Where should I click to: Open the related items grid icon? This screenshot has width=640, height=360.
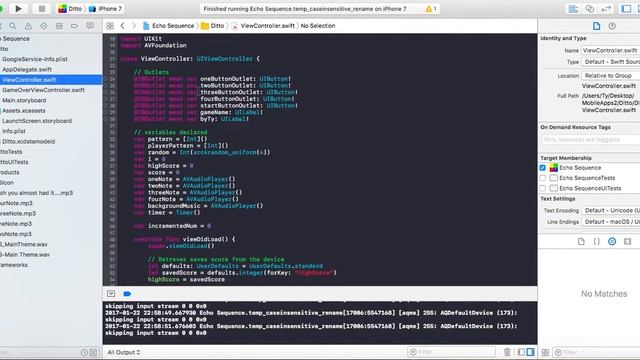point(110,26)
